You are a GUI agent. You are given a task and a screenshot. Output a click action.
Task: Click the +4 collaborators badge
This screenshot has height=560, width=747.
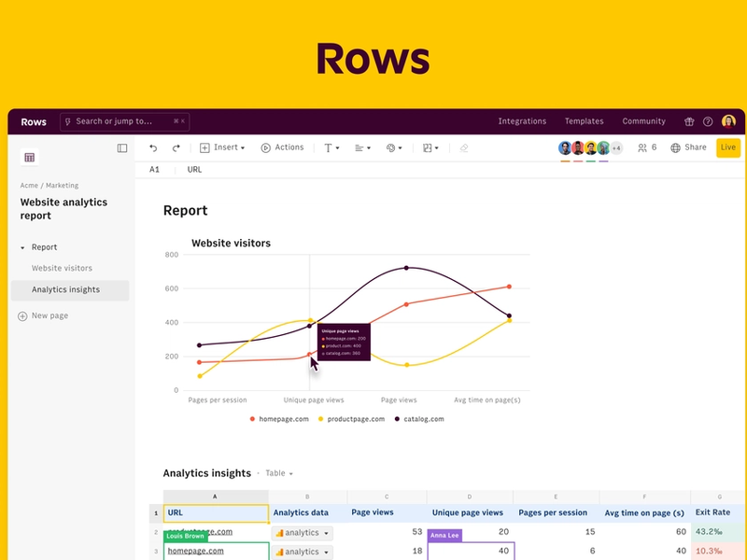(616, 148)
